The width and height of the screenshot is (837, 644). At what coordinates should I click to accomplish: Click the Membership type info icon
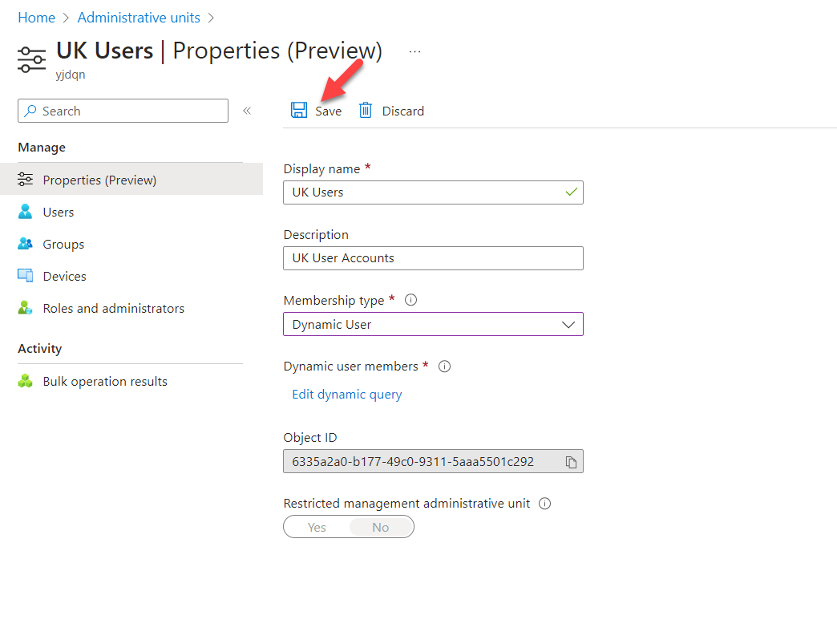(410, 299)
